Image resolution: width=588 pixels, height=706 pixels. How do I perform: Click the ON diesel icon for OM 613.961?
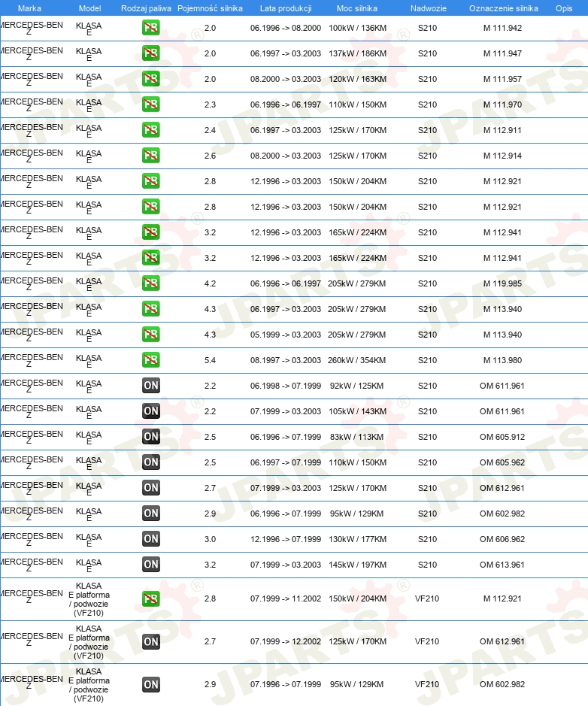pyautogui.click(x=151, y=564)
